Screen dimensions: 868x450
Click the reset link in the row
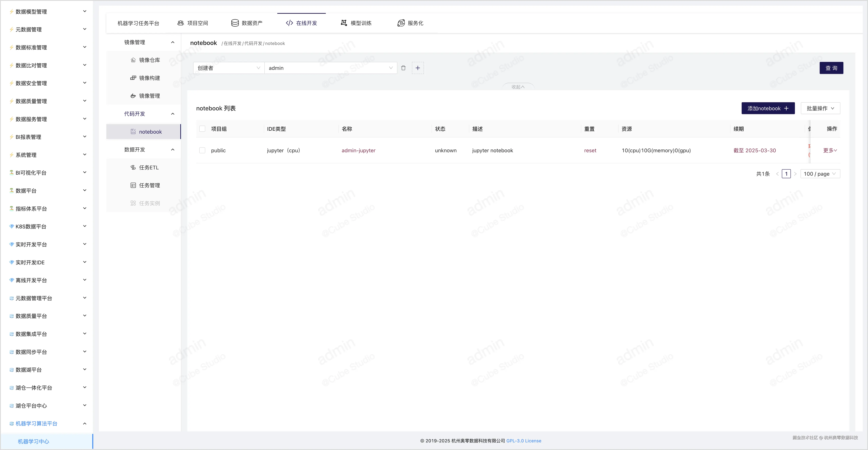click(590, 150)
